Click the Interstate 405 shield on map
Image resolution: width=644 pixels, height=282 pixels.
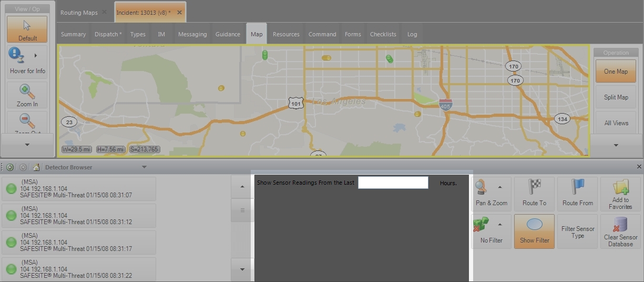tap(446, 104)
